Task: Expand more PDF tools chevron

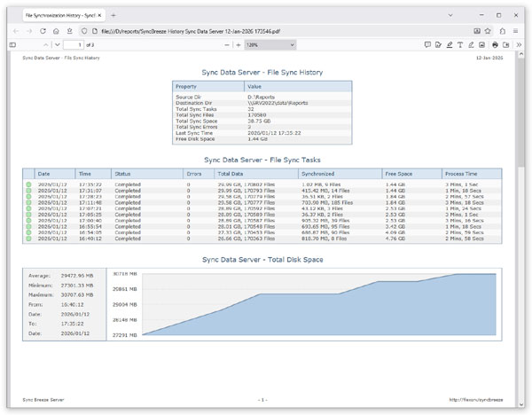Action: tap(519, 45)
